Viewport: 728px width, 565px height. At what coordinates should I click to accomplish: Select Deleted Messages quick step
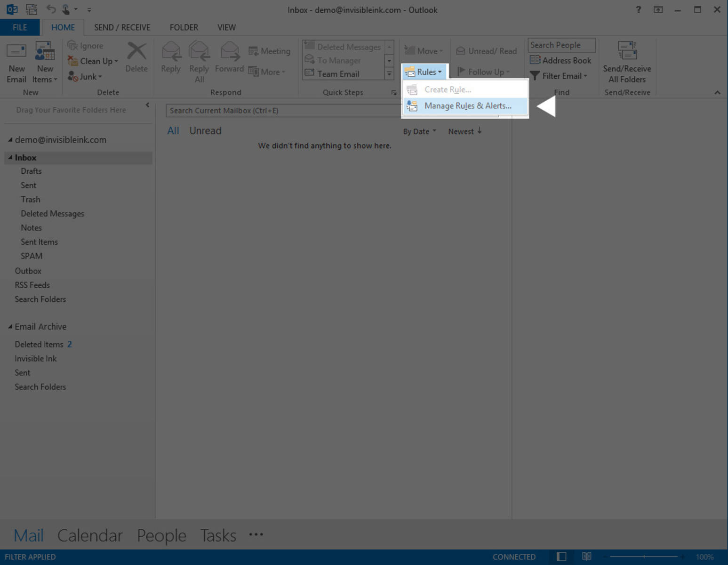(x=343, y=47)
